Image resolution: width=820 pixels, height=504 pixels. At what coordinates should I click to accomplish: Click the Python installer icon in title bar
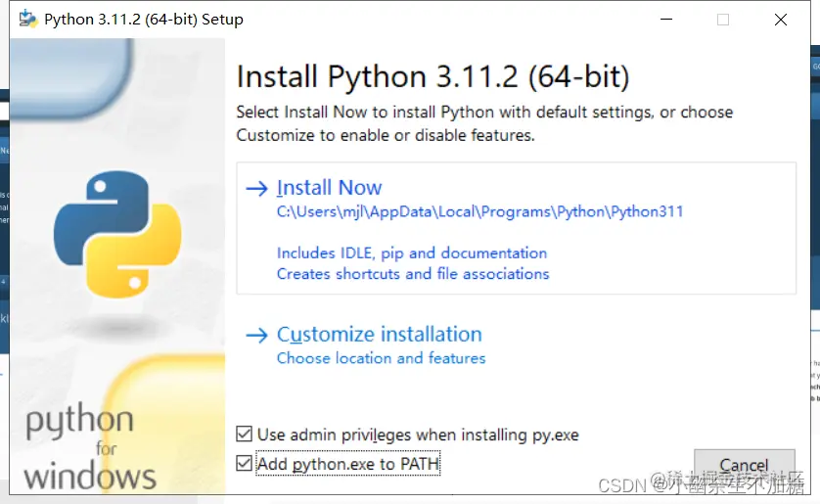click(x=28, y=20)
